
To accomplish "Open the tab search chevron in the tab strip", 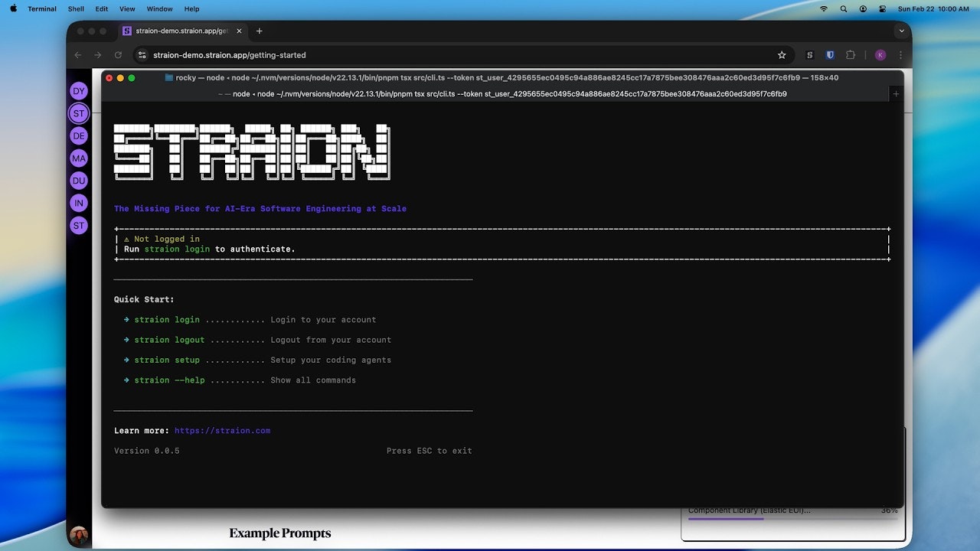I will pyautogui.click(x=901, y=31).
